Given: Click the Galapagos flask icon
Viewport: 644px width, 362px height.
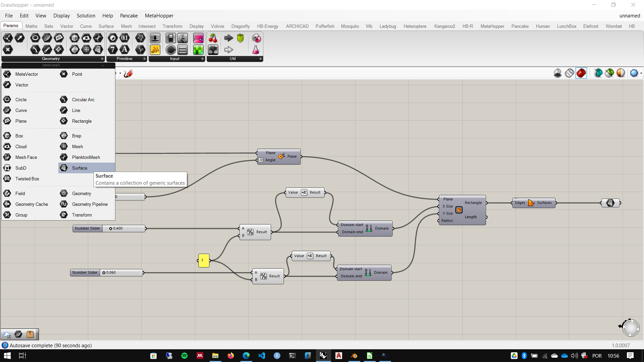Looking at the screenshot, I should click(256, 50).
